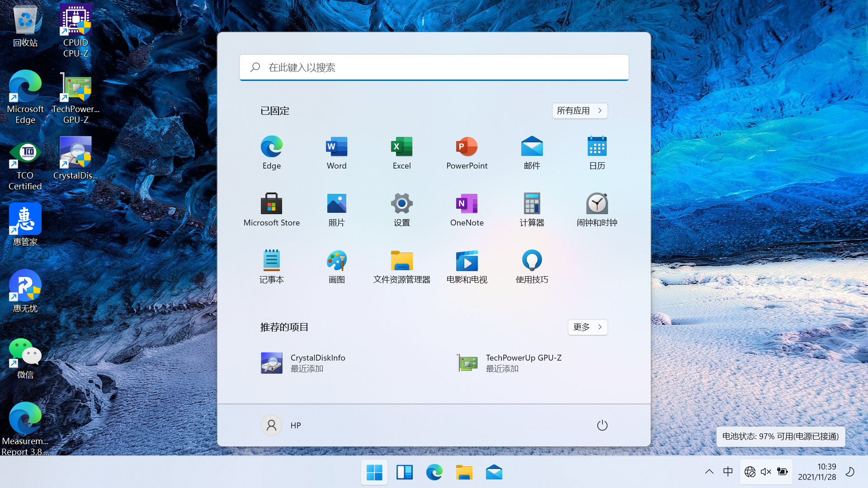Click the power button in Start menu
The height and width of the screenshot is (488, 868).
tap(602, 425)
